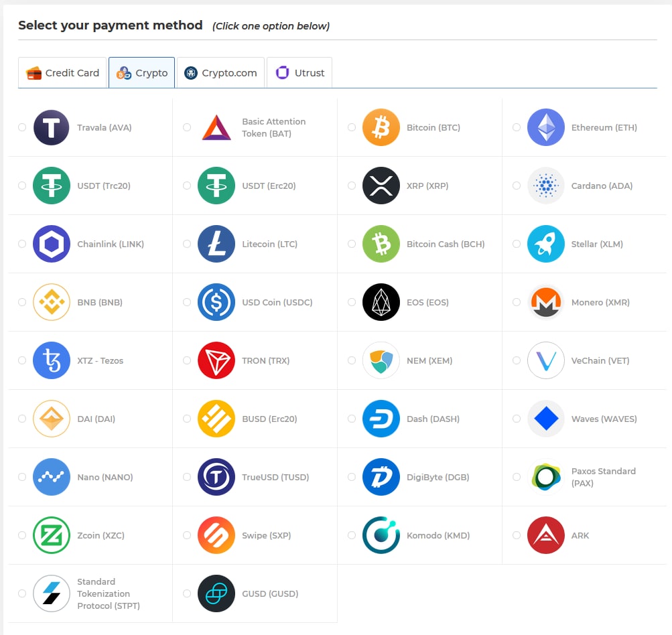
Task: Click the USDT (Trc20) Tether icon
Action: (x=52, y=186)
